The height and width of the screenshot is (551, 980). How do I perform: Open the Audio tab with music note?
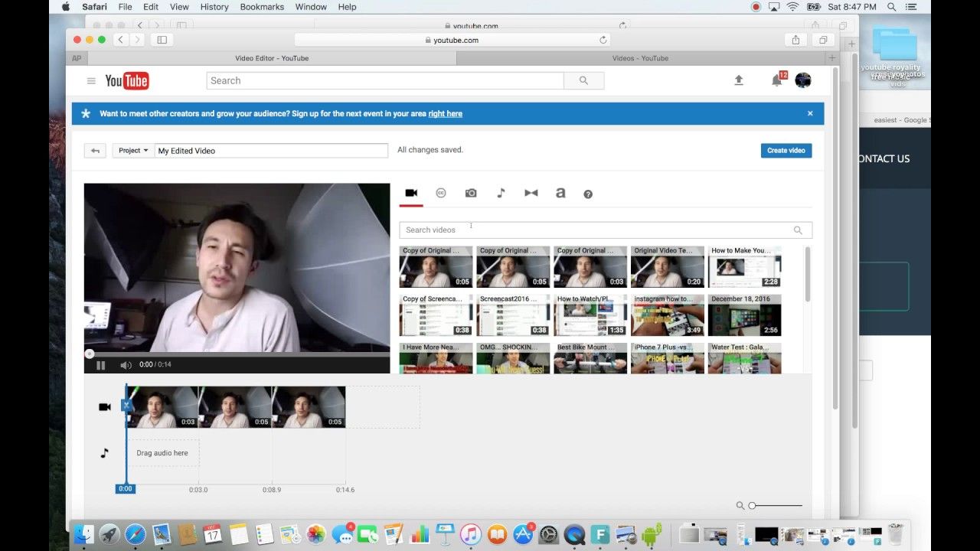tap(501, 194)
